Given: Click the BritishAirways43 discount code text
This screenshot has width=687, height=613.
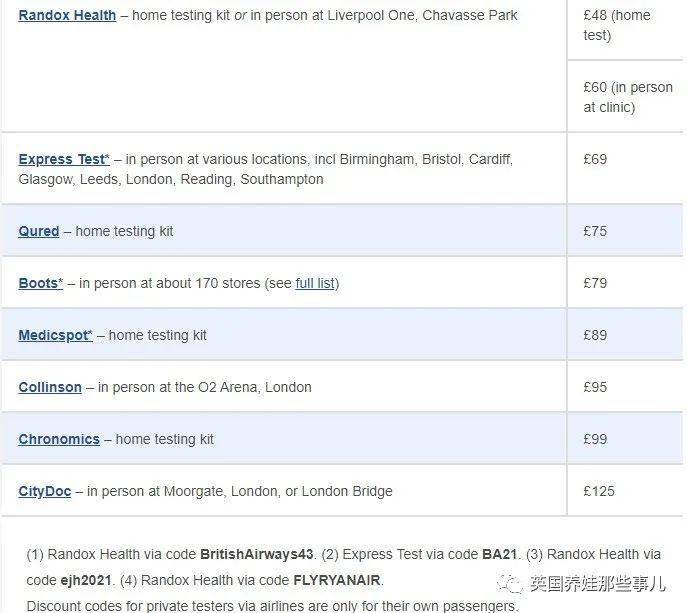Looking at the screenshot, I should coord(257,554).
